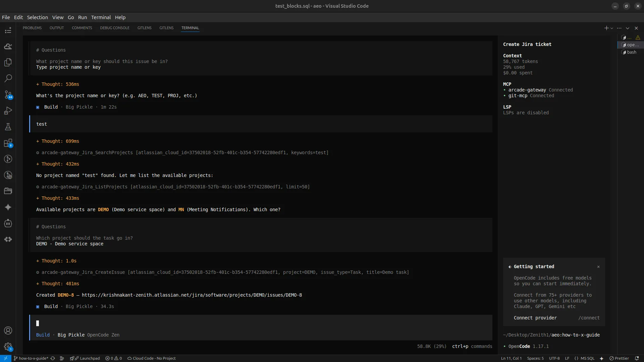
Task: Open the Run menu
Action: (83, 17)
